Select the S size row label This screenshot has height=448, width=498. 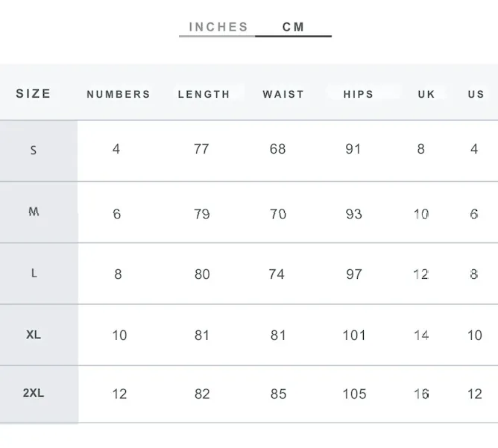point(34,150)
